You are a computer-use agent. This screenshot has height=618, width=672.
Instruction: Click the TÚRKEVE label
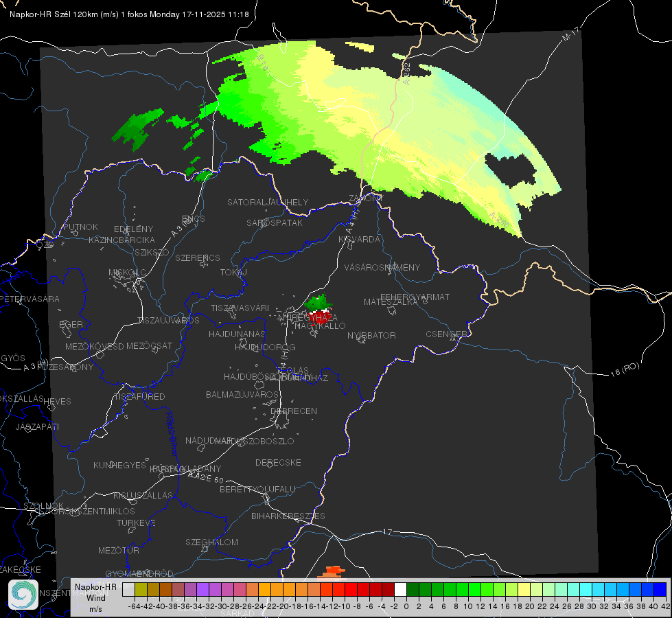pos(137,523)
